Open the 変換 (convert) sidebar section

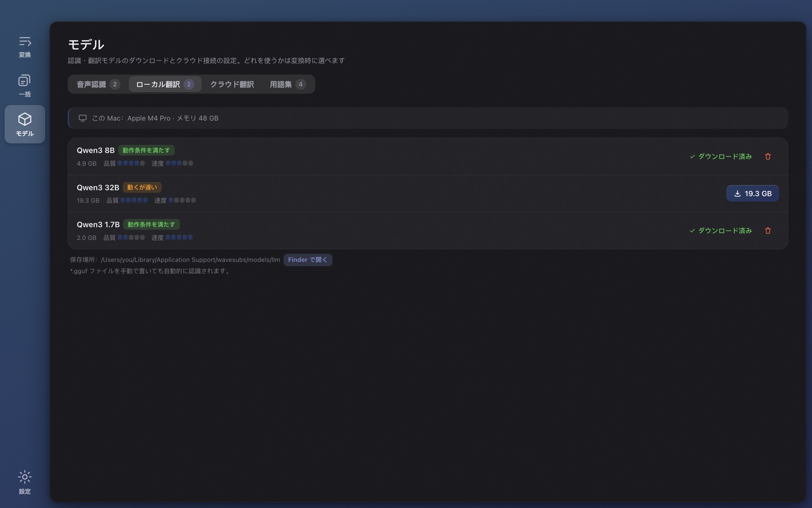(x=25, y=47)
